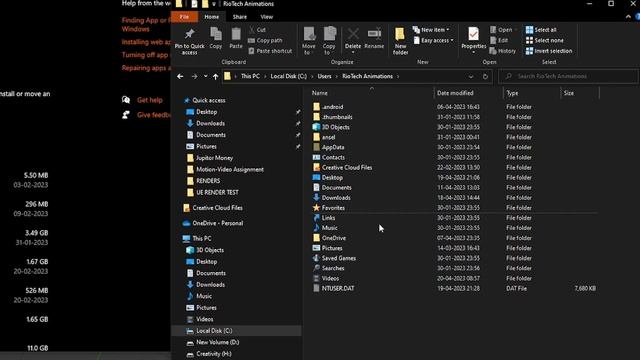Click Local Disk (C:) in address bar

(x=289, y=76)
